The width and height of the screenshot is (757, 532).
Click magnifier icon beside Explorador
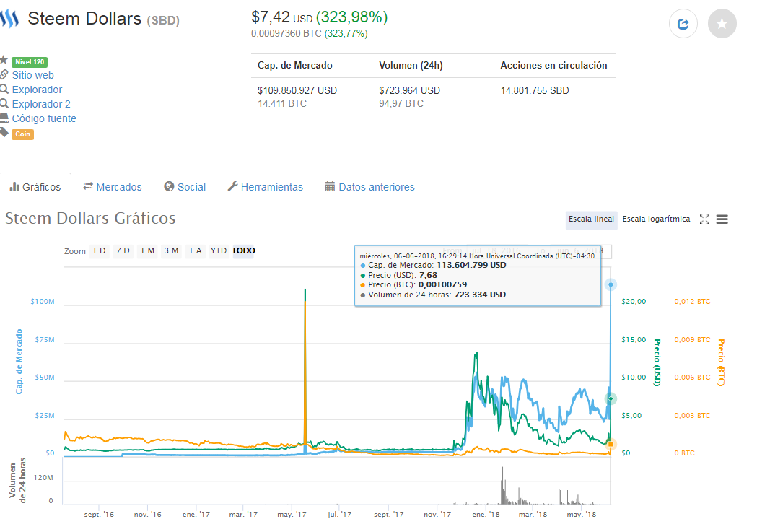tap(4, 90)
